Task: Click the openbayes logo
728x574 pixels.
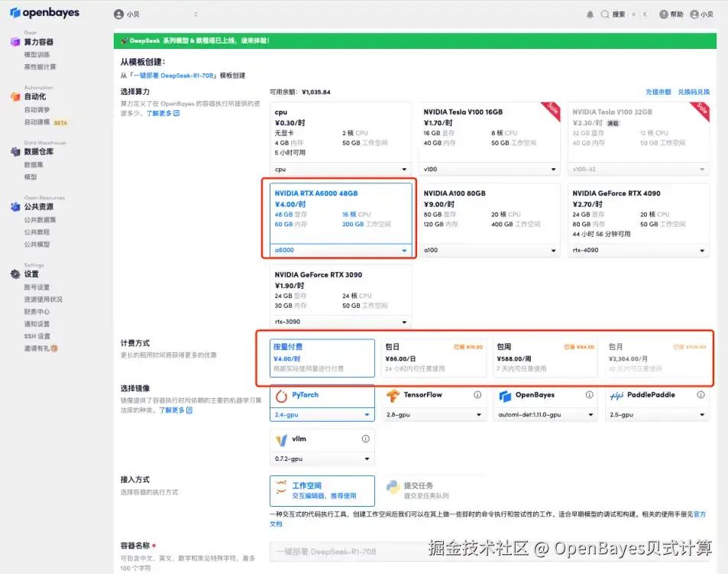Action: [x=44, y=12]
